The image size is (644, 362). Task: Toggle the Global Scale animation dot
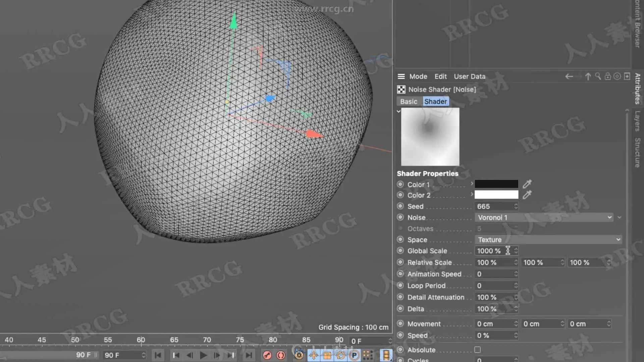tap(400, 251)
